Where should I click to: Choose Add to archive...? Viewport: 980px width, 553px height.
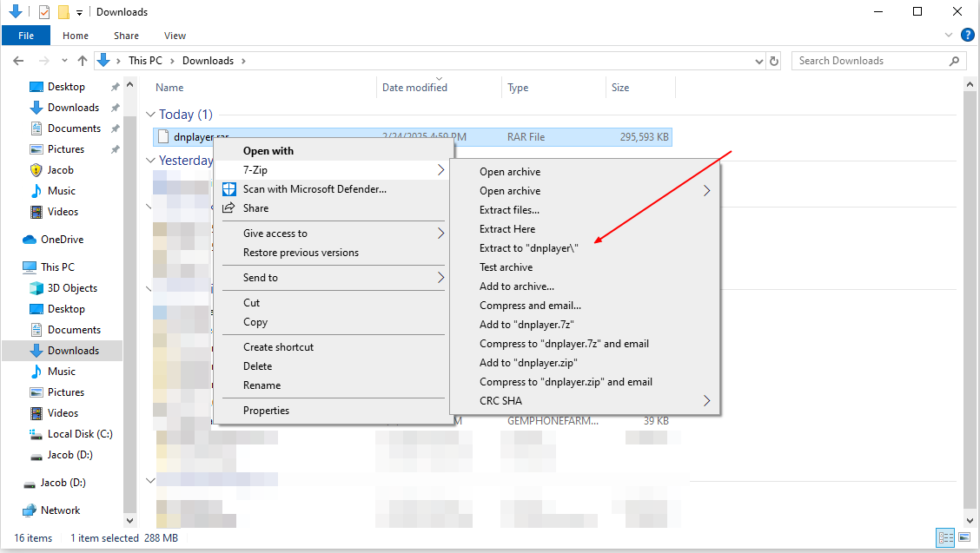point(517,286)
